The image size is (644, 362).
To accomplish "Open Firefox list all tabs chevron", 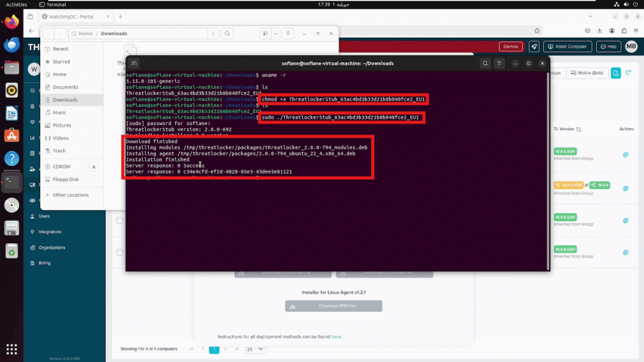I will coord(590,16).
